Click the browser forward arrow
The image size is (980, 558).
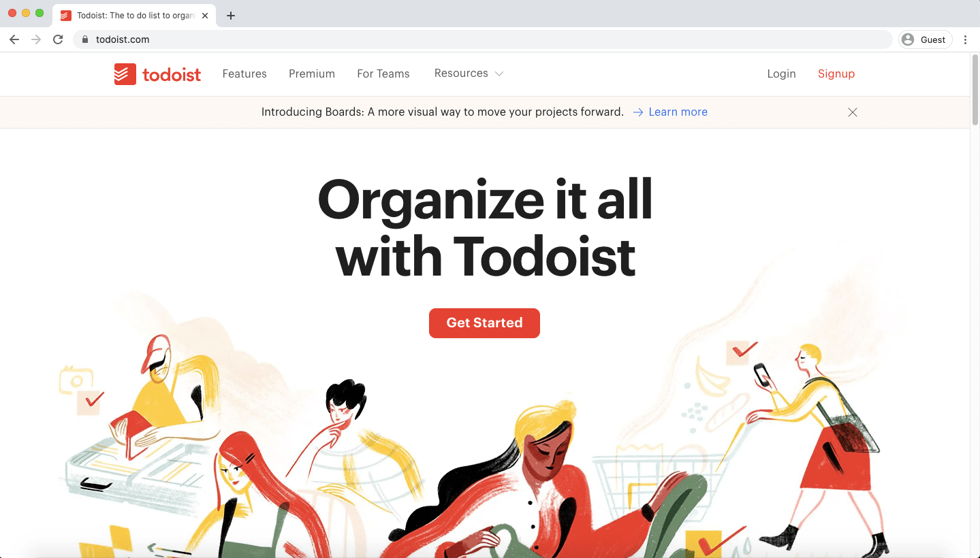pos(36,39)
